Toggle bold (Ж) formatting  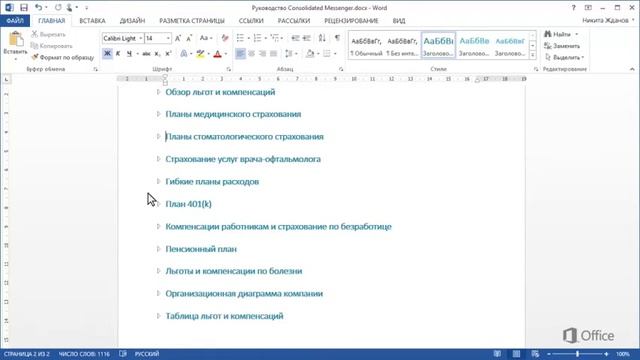[107, 53]
